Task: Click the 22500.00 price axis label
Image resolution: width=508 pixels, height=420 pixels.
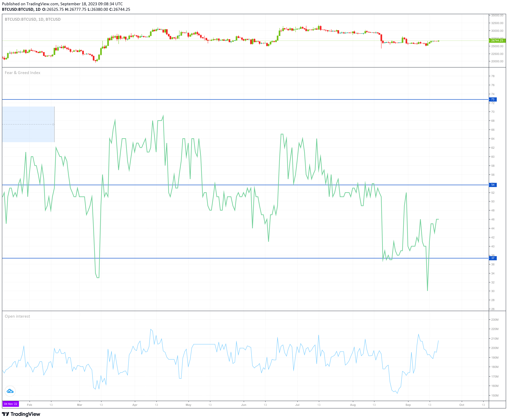Action: tap(497, 54)
